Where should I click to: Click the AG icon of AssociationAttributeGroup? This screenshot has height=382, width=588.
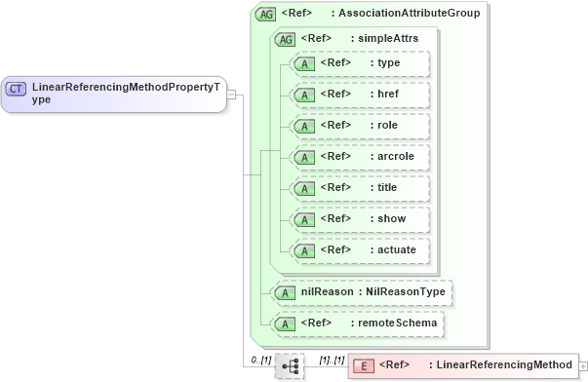[x=265, y=15]
